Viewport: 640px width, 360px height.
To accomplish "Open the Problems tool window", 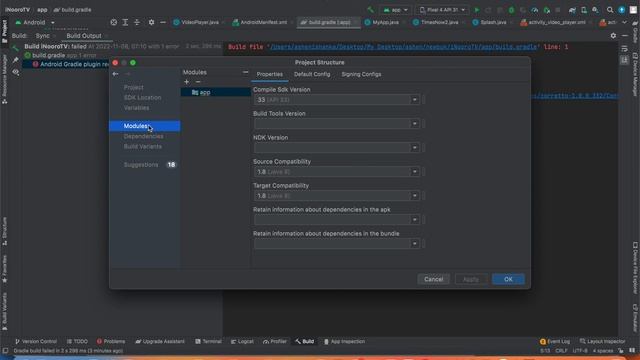I will pos(111,342).
